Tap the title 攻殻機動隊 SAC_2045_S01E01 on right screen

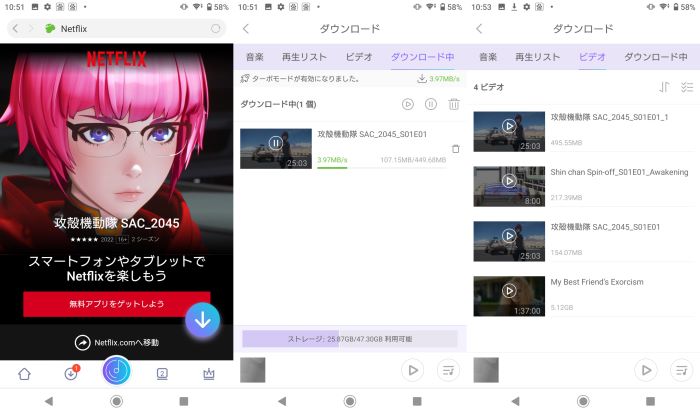(605, 227)
